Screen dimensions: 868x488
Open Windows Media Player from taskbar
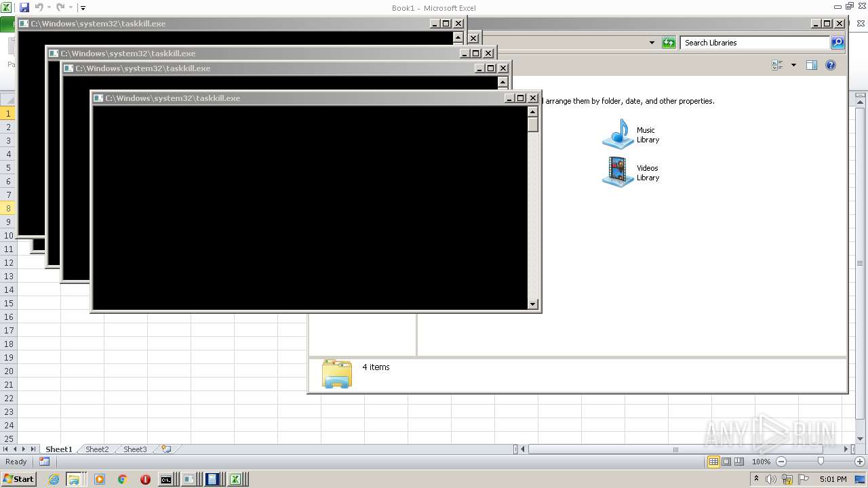(x=100, y=479)
